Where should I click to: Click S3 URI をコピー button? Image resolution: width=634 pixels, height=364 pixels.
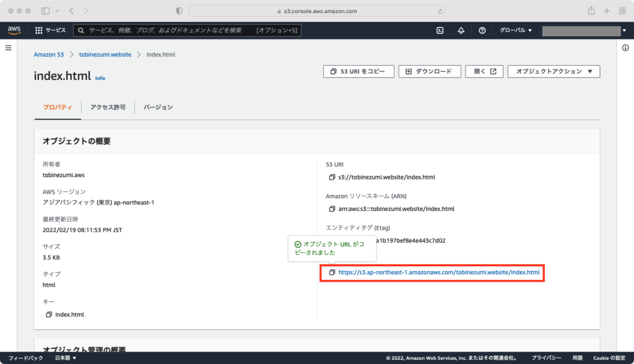[358, 71]
